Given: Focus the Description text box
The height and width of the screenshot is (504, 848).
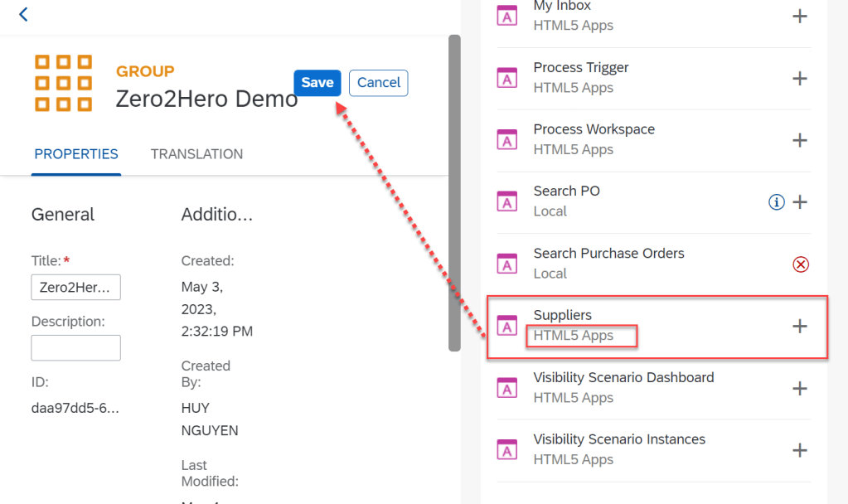Looking at the screenshot, I should click(75, 347).
